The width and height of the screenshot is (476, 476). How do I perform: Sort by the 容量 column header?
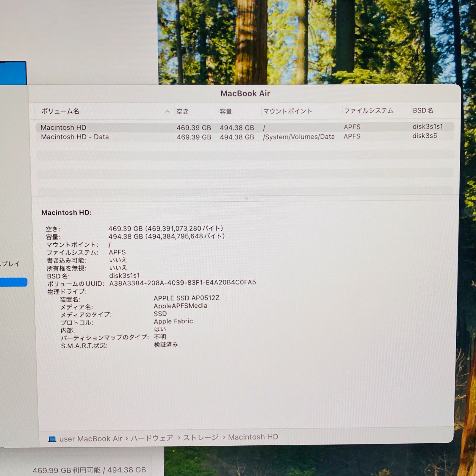(226, 112)
